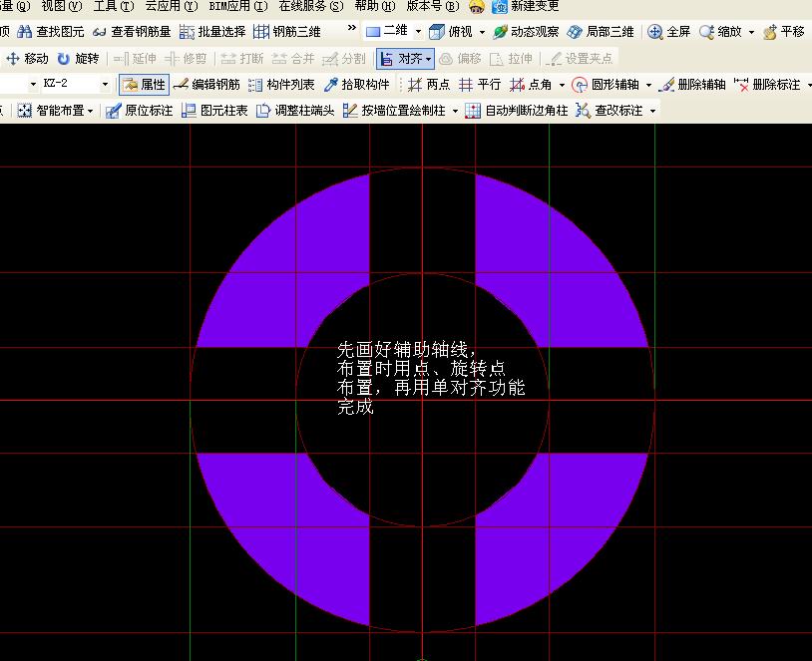Open the 二维 view mode dropdown
812x661 pixels.
point(418,32)
